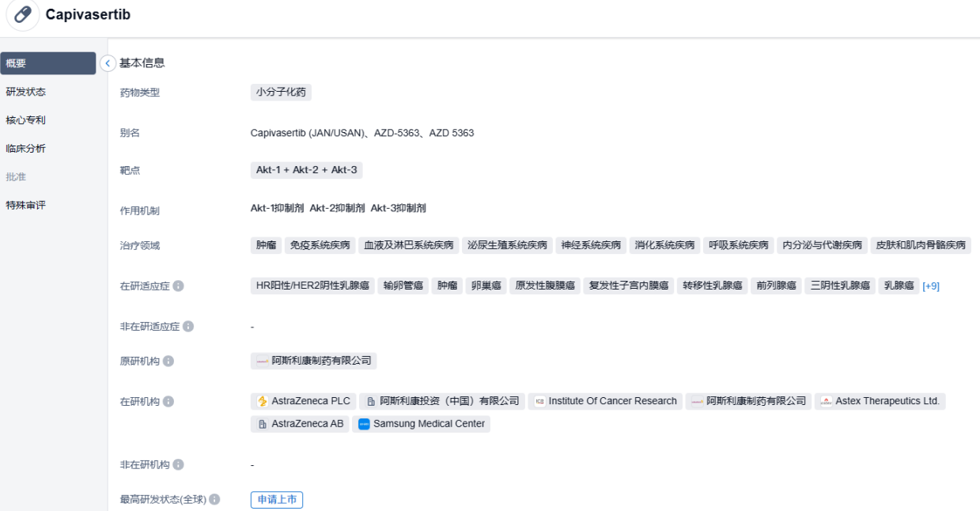Click the Akt-1 + Akt-2 + Akt-3 target tag

click(x=307, y=170)
